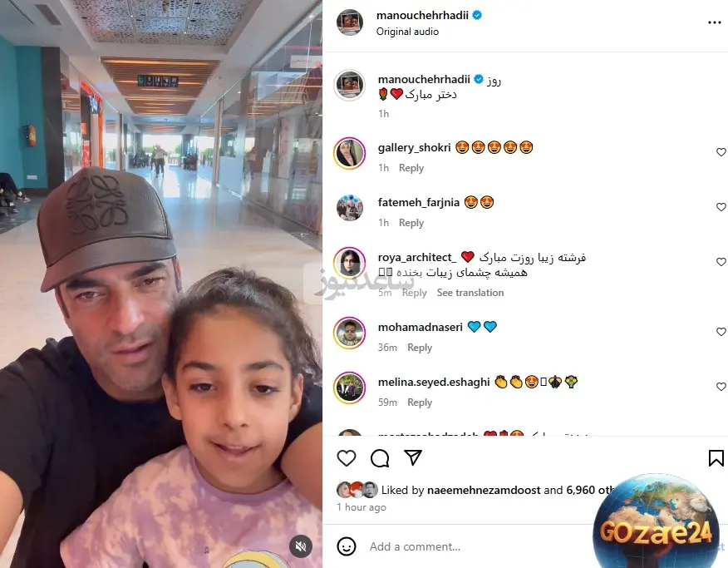Save post with bookmark icon
728x568 pixels.
tap(716, 458)
